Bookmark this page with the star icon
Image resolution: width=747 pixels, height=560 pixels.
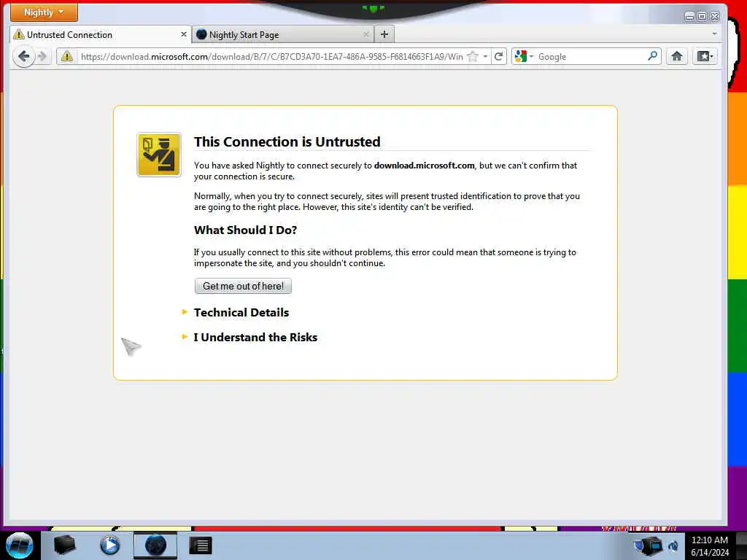473,57
